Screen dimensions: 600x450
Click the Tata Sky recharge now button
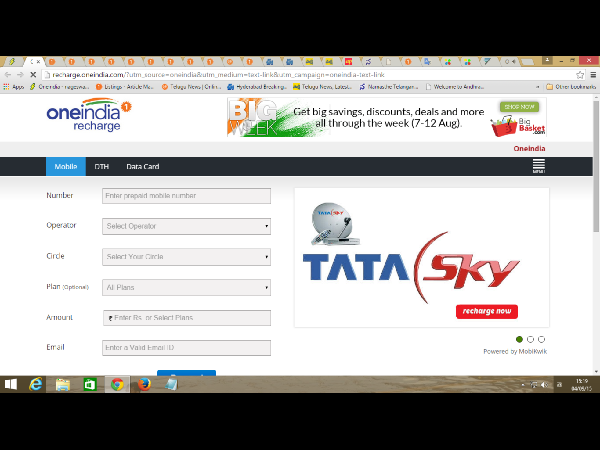click(x=486, y=312)
